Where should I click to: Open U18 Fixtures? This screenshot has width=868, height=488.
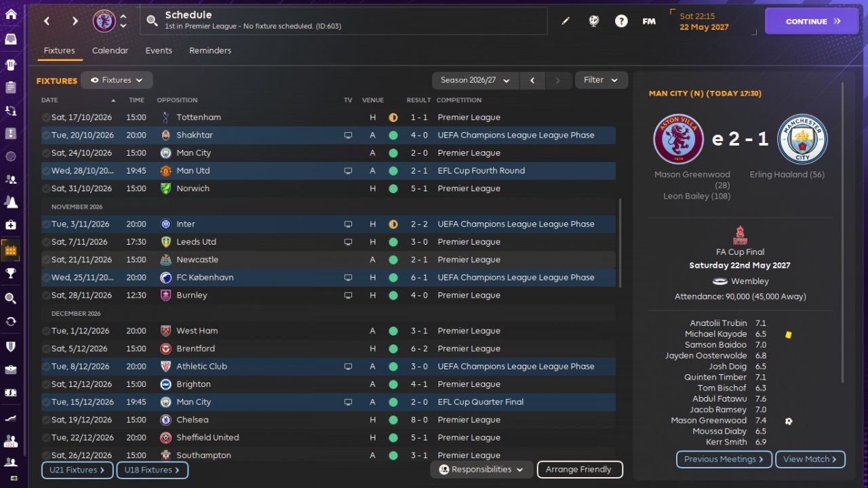(x=152, y=470)
